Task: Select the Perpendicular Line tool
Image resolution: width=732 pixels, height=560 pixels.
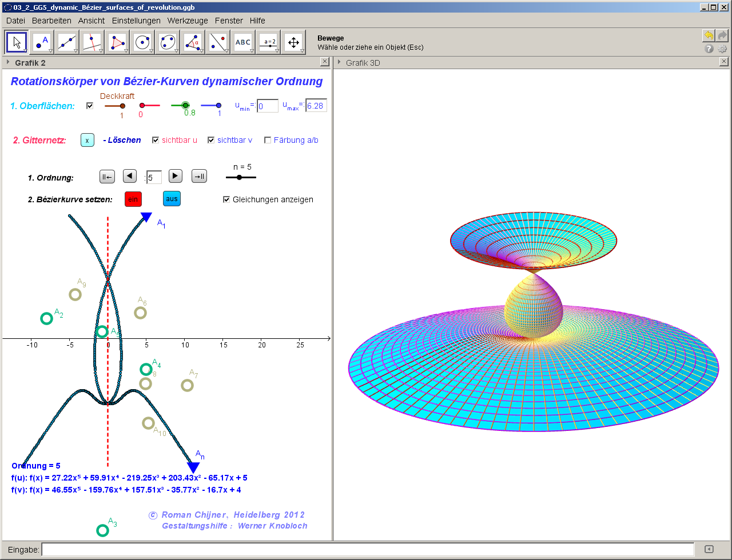Action: coord(92,42)
